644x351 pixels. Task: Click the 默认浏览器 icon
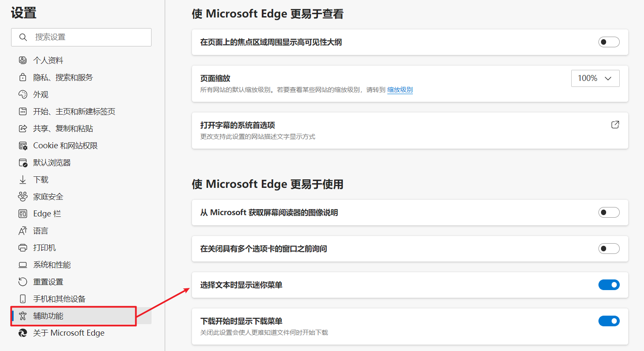23,162
